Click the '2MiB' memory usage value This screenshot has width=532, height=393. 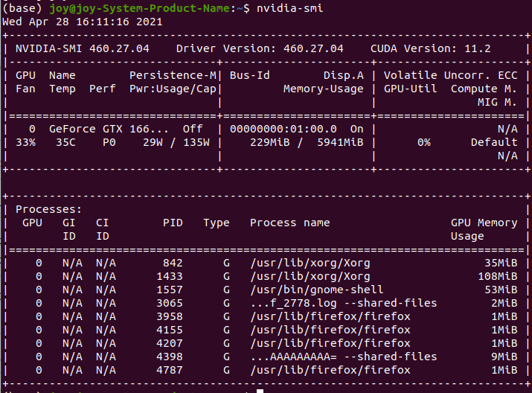[504, 303]
